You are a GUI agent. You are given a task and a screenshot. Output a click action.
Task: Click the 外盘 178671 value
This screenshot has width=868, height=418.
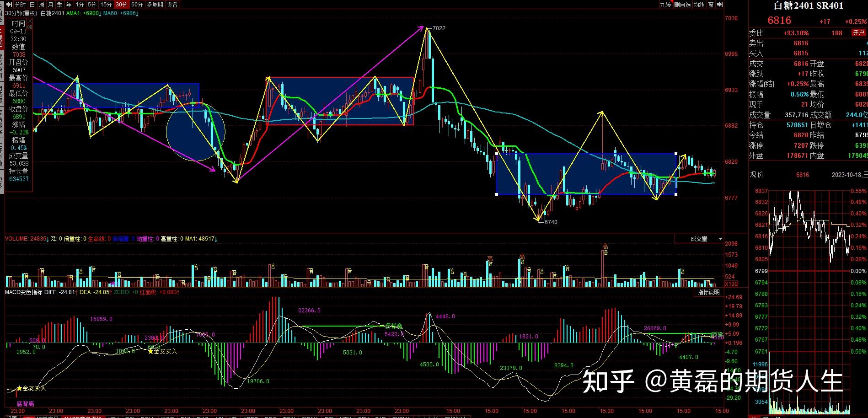click(x=797, y=155)
